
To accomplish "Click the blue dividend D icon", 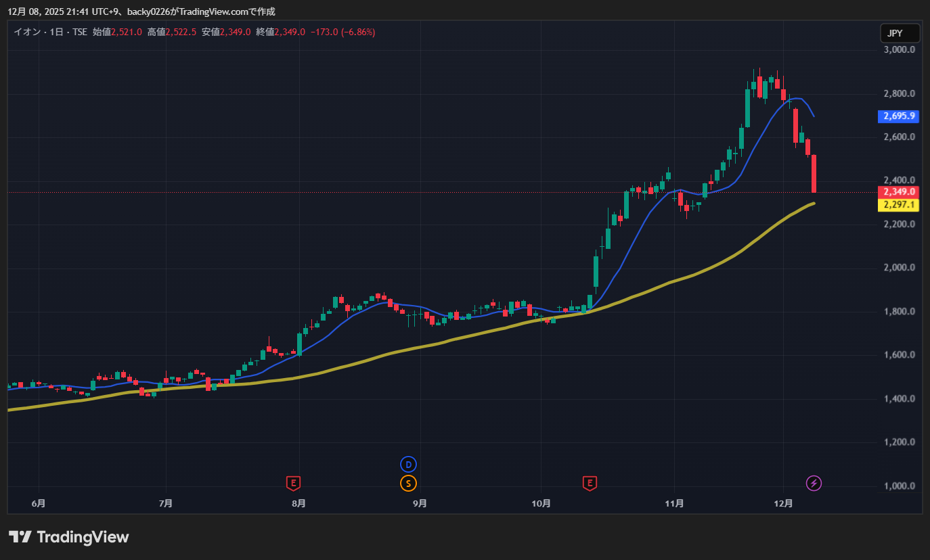I will point(408,465).
